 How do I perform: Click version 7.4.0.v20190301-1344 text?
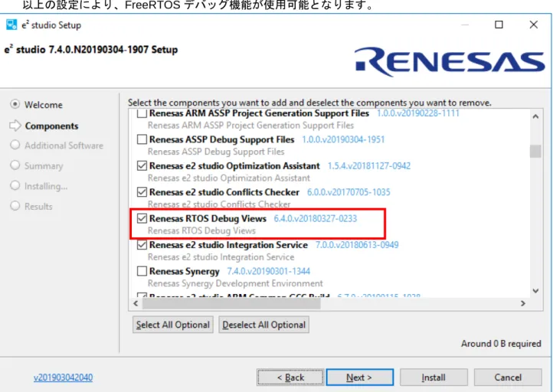point(268,271)
